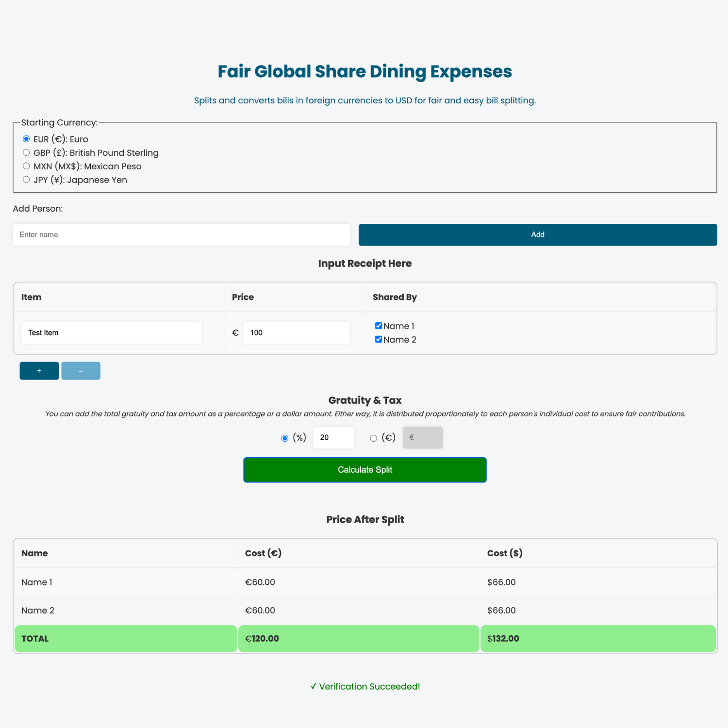This screenshot has width=728, height=728.
Task: Uncheck Name 1 in Shared By
Action: point(379,326)
